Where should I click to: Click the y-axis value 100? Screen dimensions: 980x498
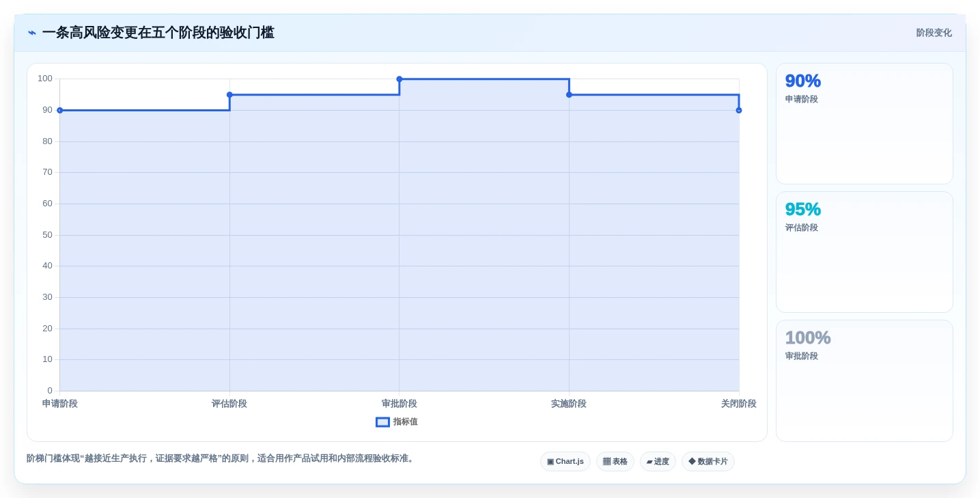(x=45, y=79)
